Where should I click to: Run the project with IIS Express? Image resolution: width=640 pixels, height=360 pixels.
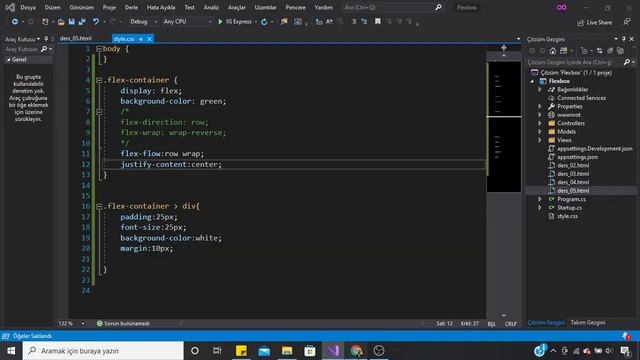pyautogui.click(x=235, y=22)
